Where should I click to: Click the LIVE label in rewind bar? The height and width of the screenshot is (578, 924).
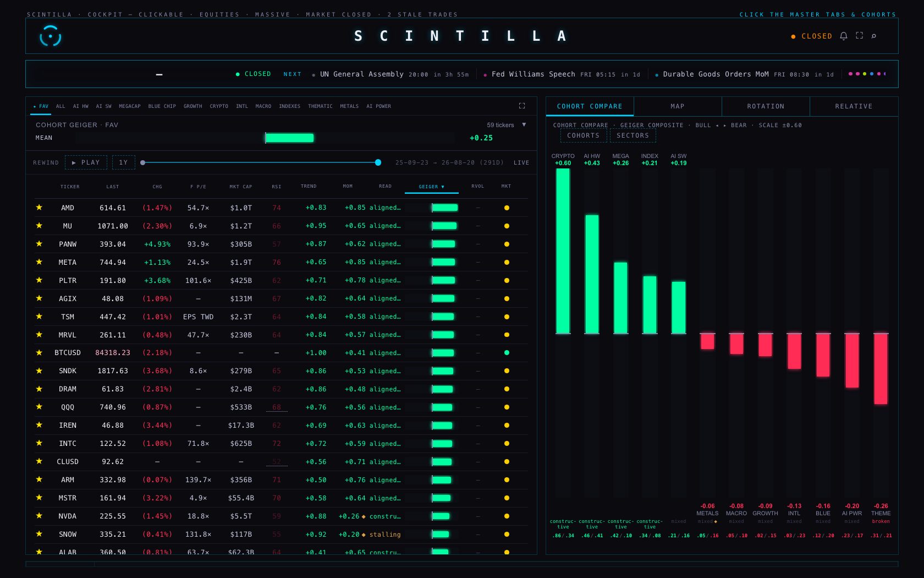tap(521, 162)
